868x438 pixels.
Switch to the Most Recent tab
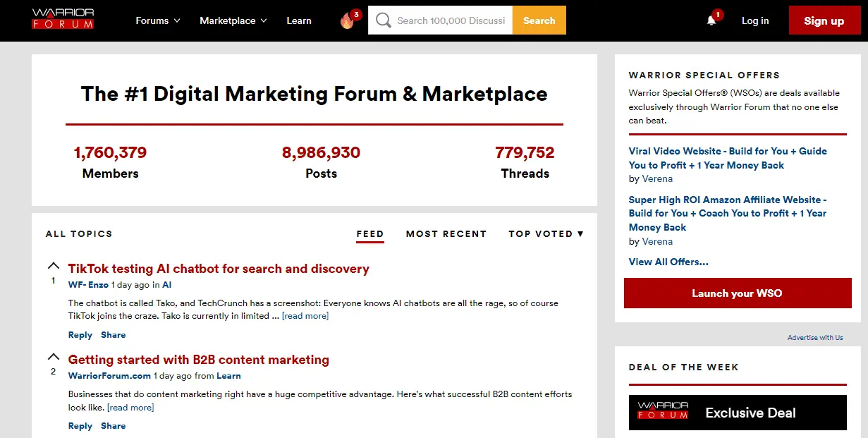pyautogui.click(x=446, y=233)
